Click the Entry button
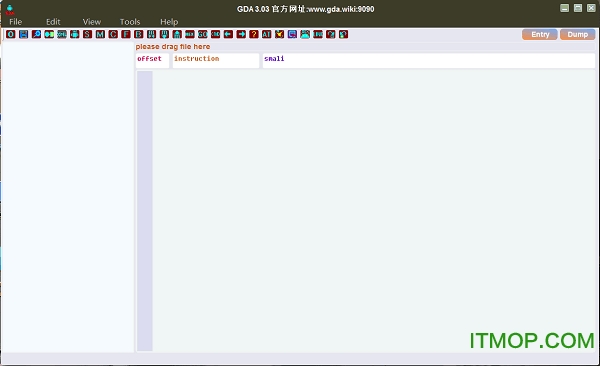The width and height of the screenshot is (600, 366). point(540,34)
